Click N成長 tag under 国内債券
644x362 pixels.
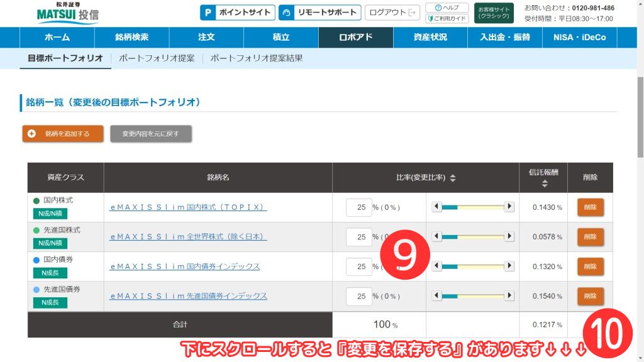(50, 273)
